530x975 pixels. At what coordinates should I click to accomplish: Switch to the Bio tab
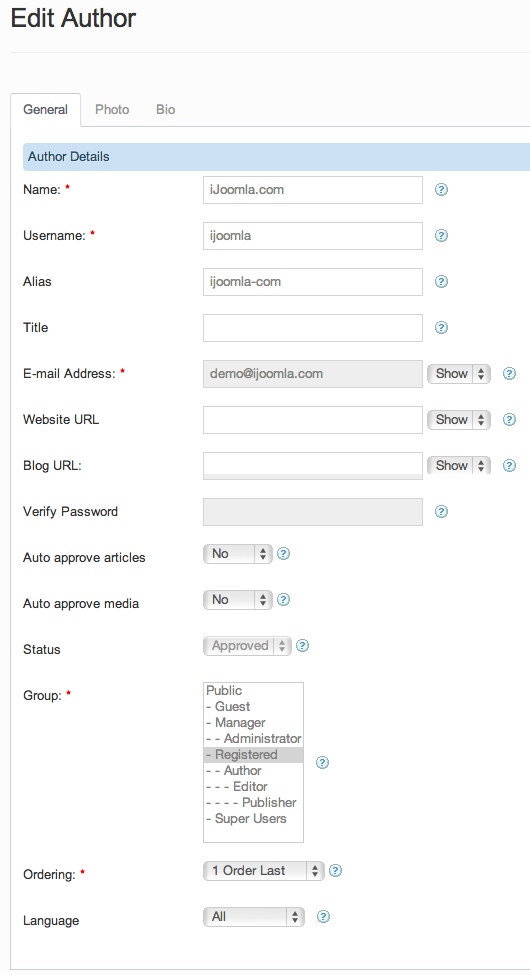pos(165,109)
